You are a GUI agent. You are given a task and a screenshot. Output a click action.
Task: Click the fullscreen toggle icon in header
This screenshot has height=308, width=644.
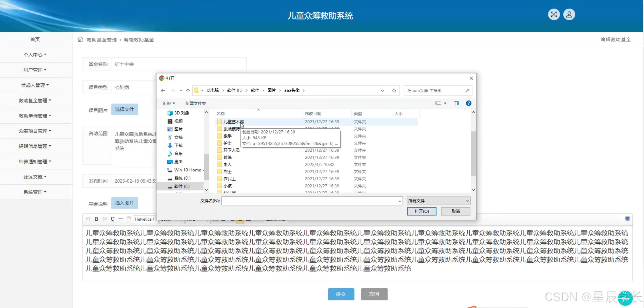(554, 14)
